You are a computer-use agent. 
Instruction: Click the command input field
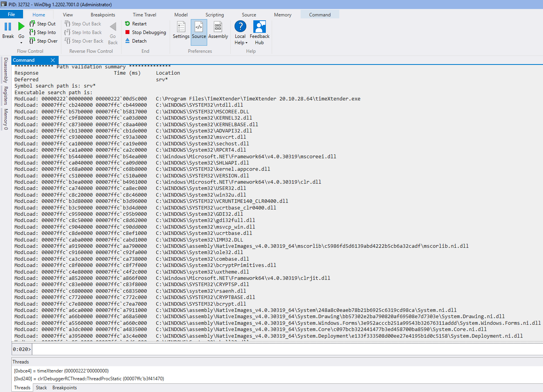click(x=287, y=349)
